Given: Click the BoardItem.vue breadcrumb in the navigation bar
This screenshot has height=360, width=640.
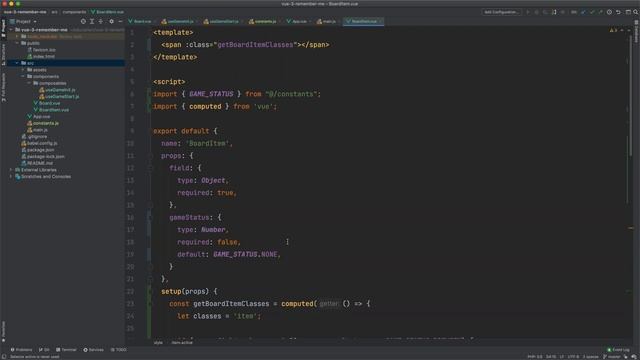Looking at the screenshot, I should (107, 12).
